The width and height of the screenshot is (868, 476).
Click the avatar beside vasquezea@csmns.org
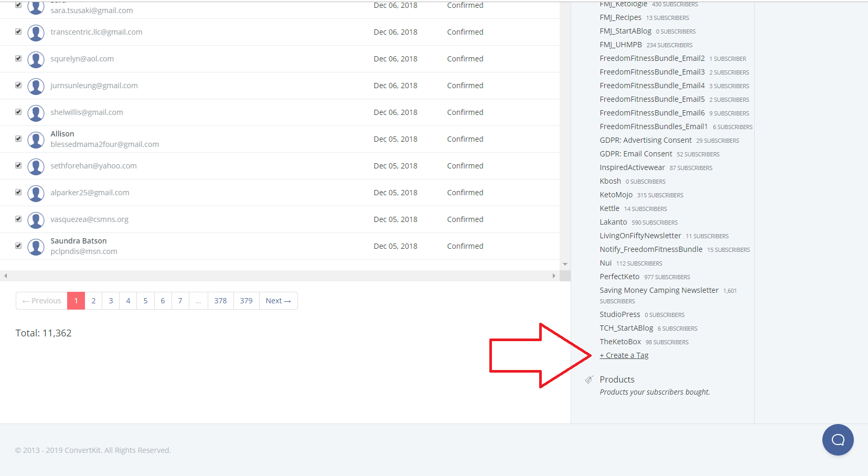click(x=36, y=219)
